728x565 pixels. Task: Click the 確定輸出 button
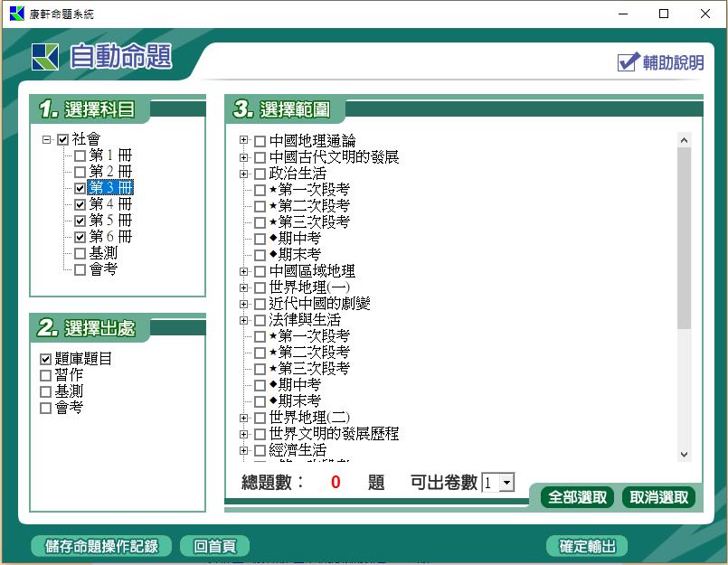[x=587, y=546]
